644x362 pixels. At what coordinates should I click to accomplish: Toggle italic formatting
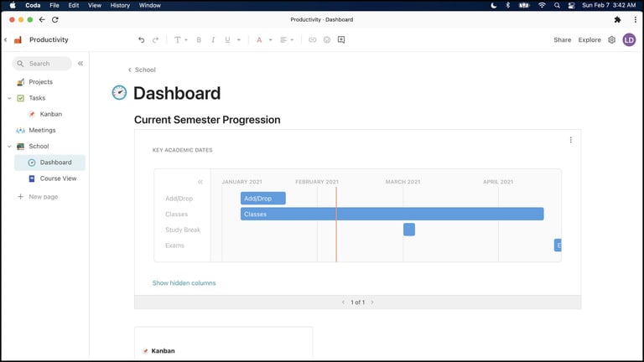pyautogui.click(x=213, y=40)
